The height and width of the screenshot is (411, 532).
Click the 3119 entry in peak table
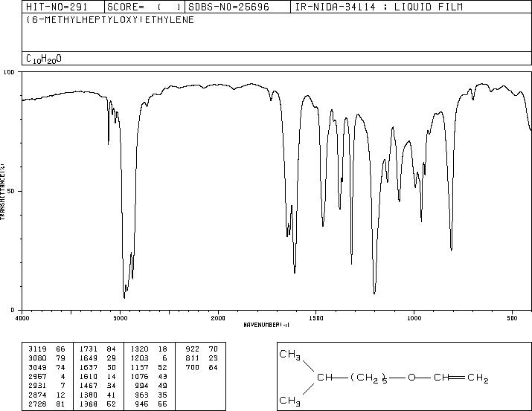point(36,347)
